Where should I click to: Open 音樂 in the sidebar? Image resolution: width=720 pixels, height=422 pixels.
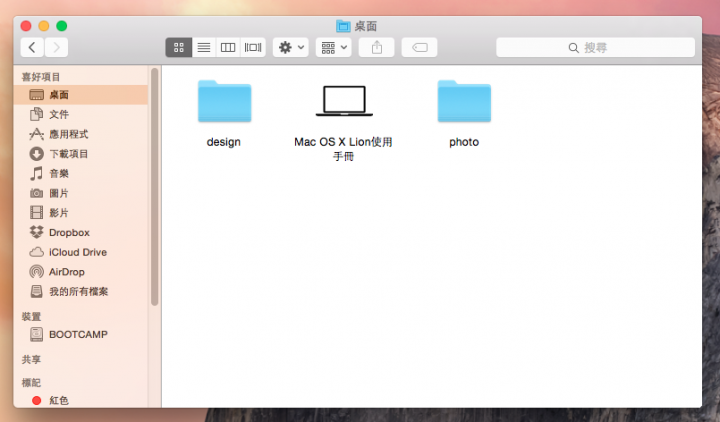(81, 174)
